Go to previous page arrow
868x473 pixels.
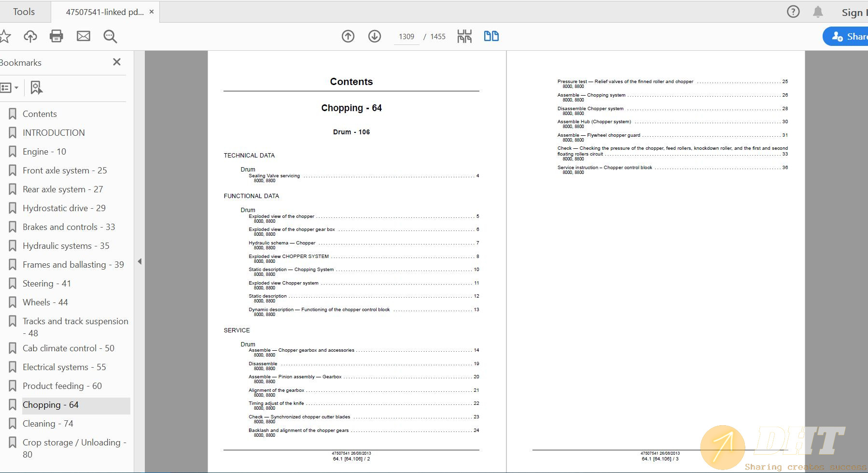point(348,36)
